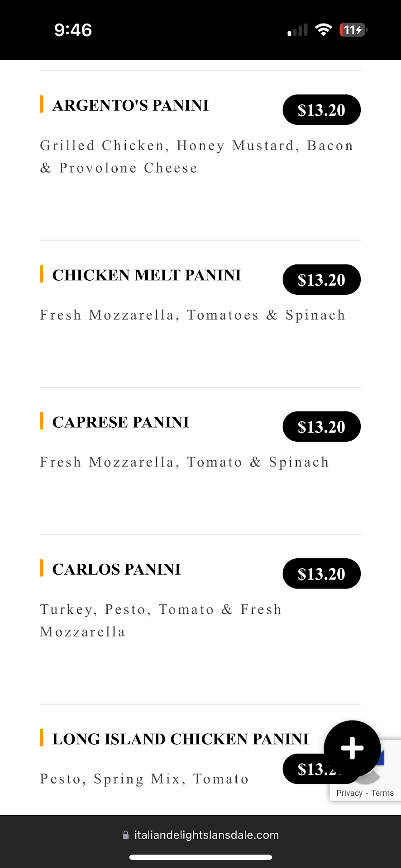Tap the 9:46 clock in status bar
The width and height of the screenshot is (401, 868).
[x=73, y=30]
